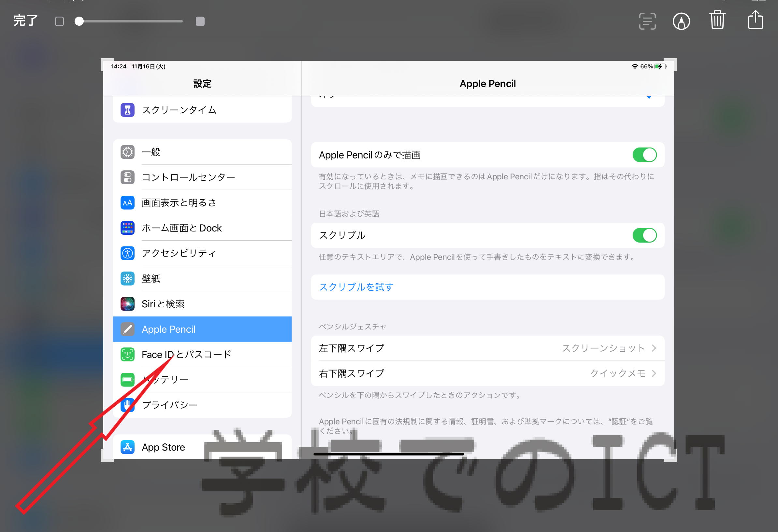Click the filled opacity square icon

pyautogui.click(x=200, y=21)
